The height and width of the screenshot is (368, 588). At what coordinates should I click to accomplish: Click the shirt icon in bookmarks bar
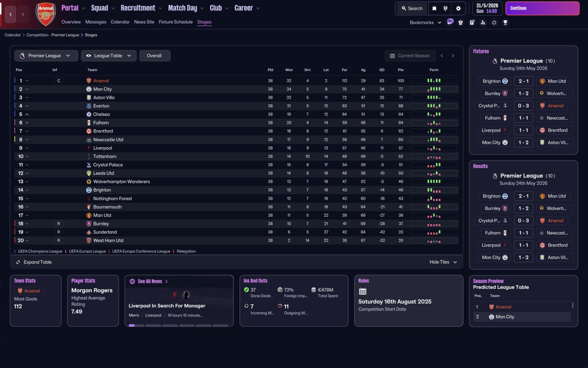(x=461, y=23)
